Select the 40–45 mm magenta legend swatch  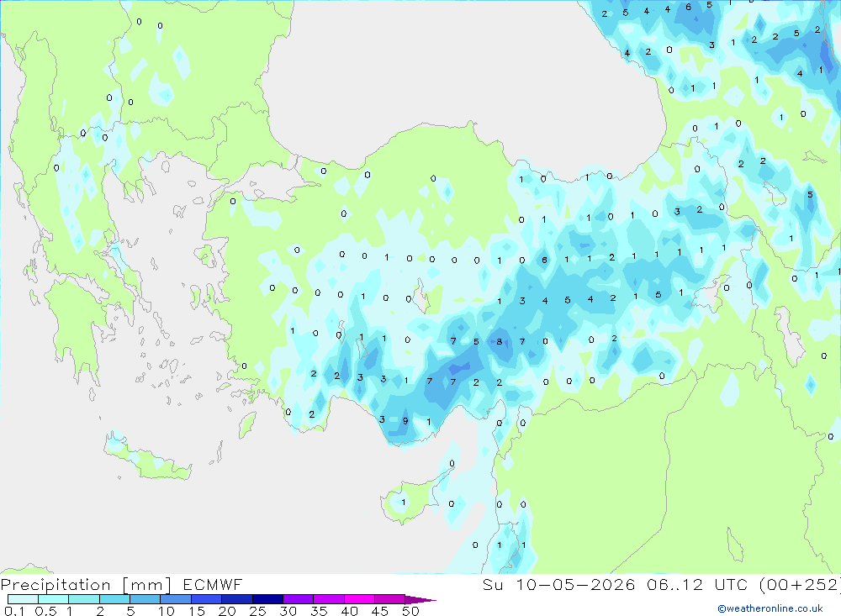click(x=359, y=599)
